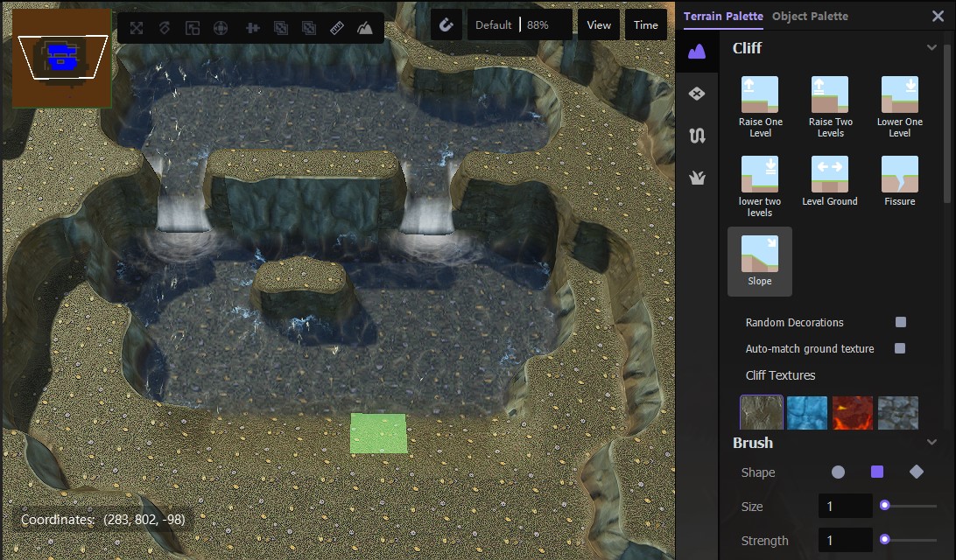The height and width of the screenshot is (560, 956).
Task: Click the brush Size input field
Action: (x=845, y=506)
